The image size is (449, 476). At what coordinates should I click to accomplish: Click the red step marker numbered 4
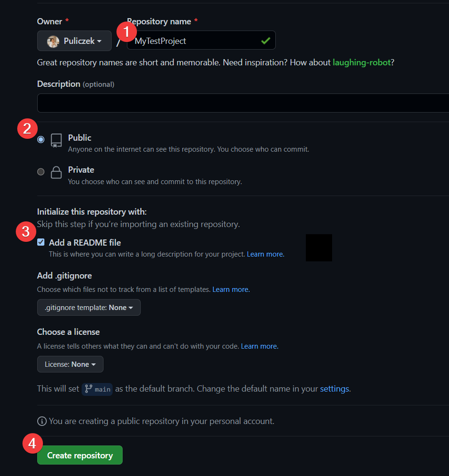tap(32, 443)
